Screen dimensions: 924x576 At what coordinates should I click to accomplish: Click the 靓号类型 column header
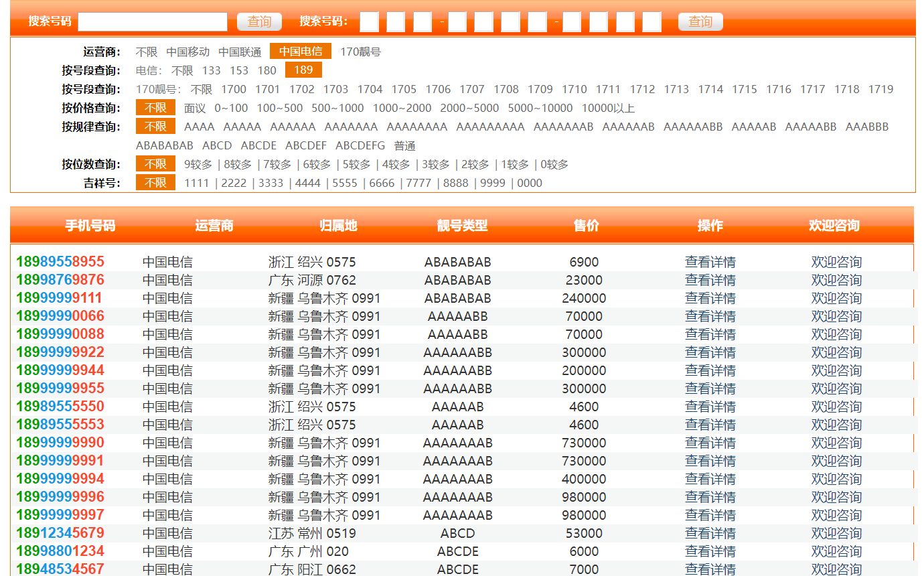tap(463, 226)
